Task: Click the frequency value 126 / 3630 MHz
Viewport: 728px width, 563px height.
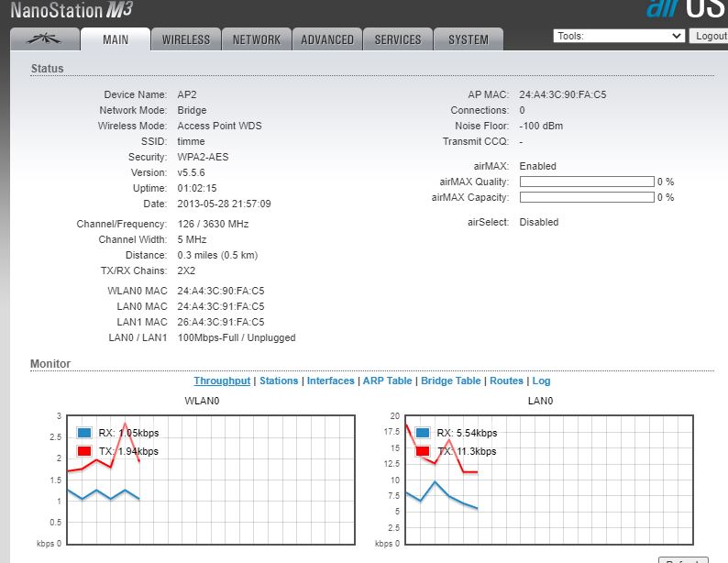Action: [x=213, y=224]
